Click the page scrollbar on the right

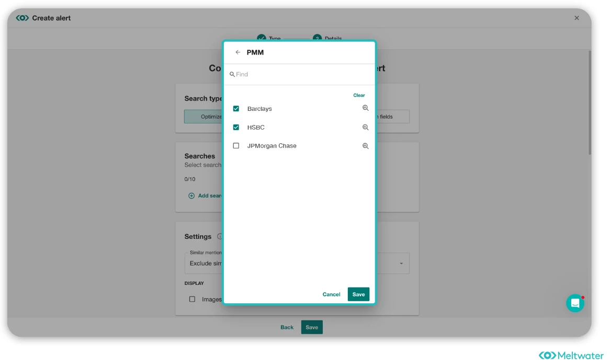(590, 103)
